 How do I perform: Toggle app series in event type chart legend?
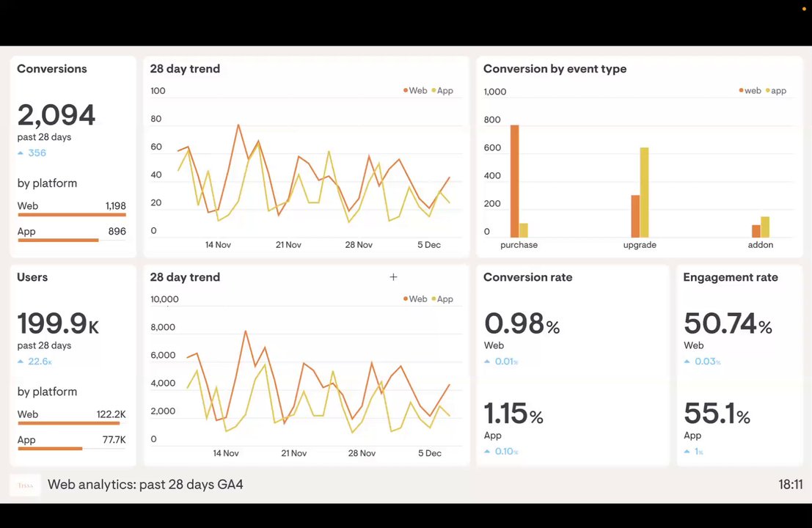click(776, 91)
